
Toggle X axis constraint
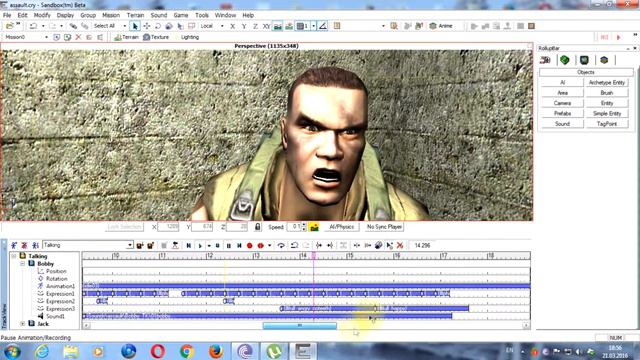click(233, 26)
